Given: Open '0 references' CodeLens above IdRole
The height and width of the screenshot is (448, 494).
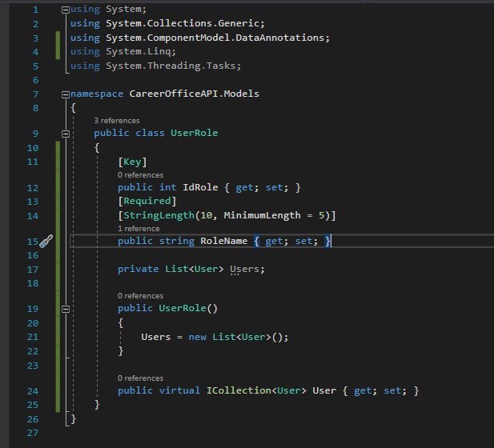Looking at the screenshot, I should [x=140, y=175].
